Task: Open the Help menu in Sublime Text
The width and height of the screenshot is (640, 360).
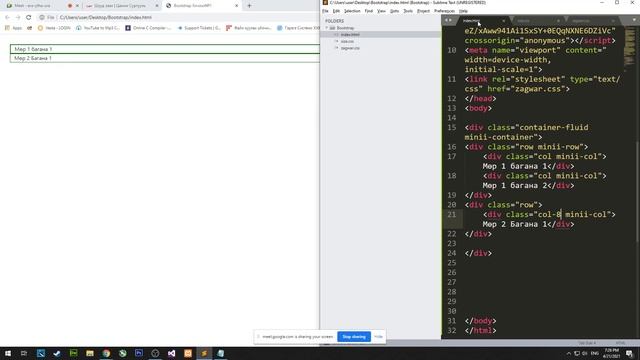Action: 463,11
